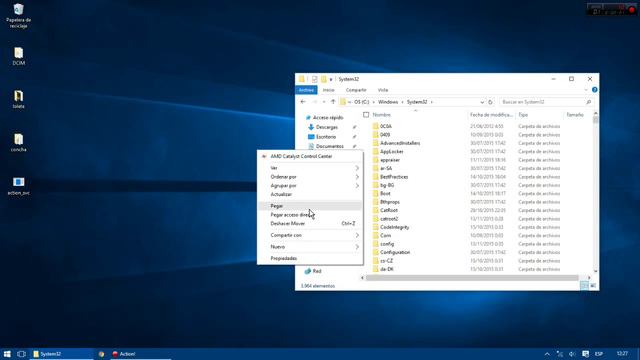Image resolution: width=640 pixels, height=360 pixels.
Task: Open the Compartir ribbon tab
Action: tap(356, 90)
